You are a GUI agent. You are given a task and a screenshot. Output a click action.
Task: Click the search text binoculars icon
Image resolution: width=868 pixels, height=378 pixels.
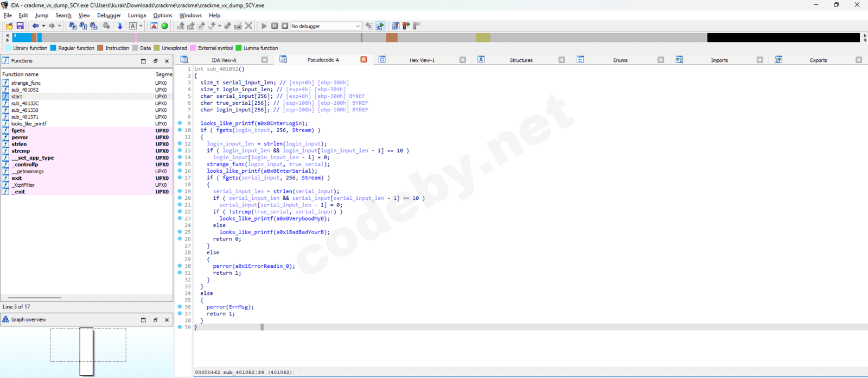click(x=83, y=26)
